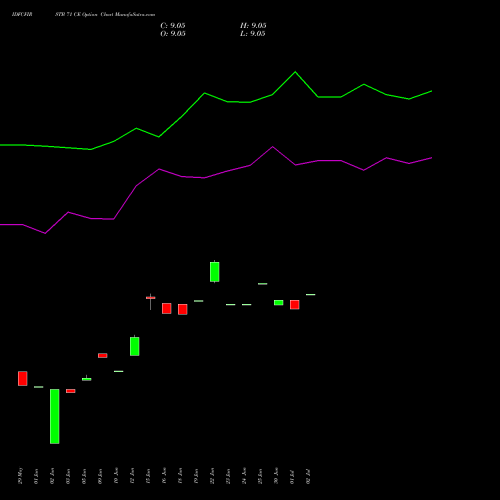Click the close value C: 9.05

click(173, 26)
